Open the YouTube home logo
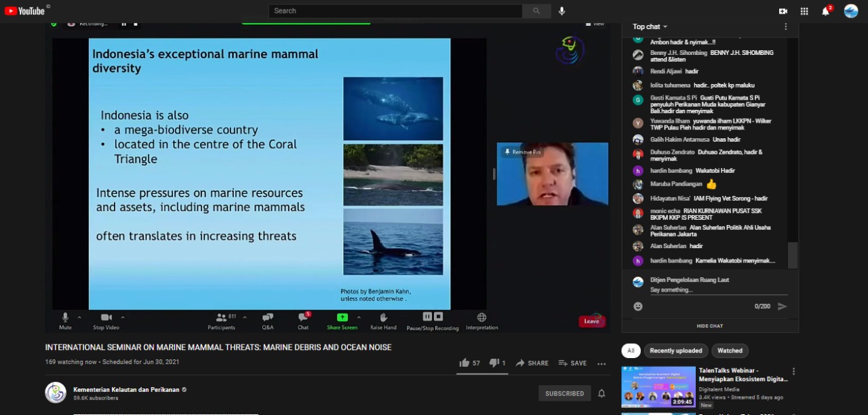868x415 pixels. (x=24, y=11)
